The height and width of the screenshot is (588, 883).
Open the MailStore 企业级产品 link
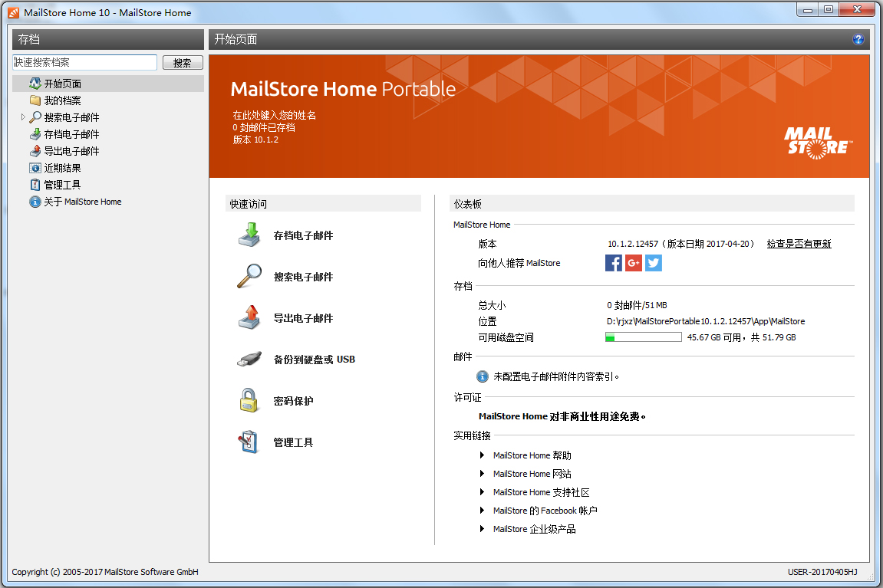[x=534, y=529]
